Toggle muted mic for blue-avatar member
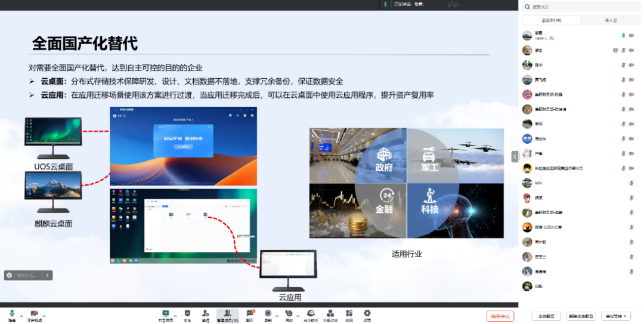This screenshot has height=324, width=644. 624,139
